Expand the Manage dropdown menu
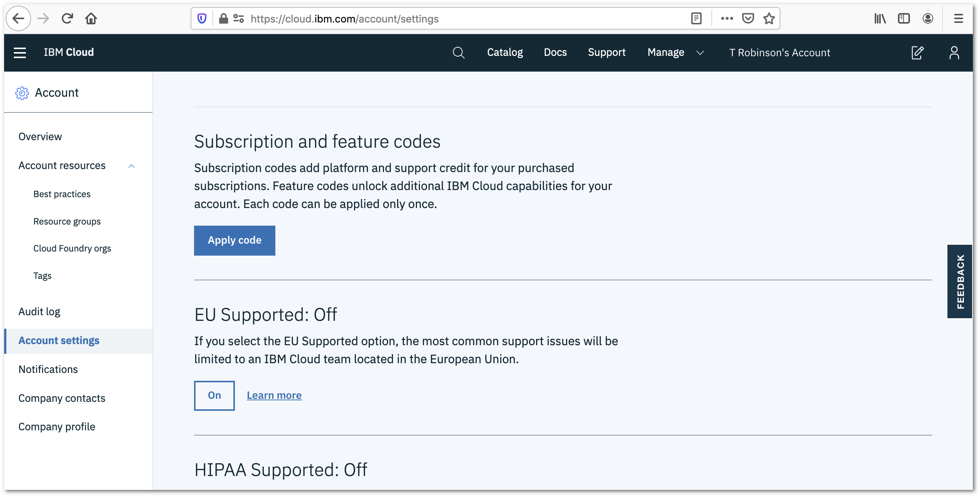 (676, 52)
